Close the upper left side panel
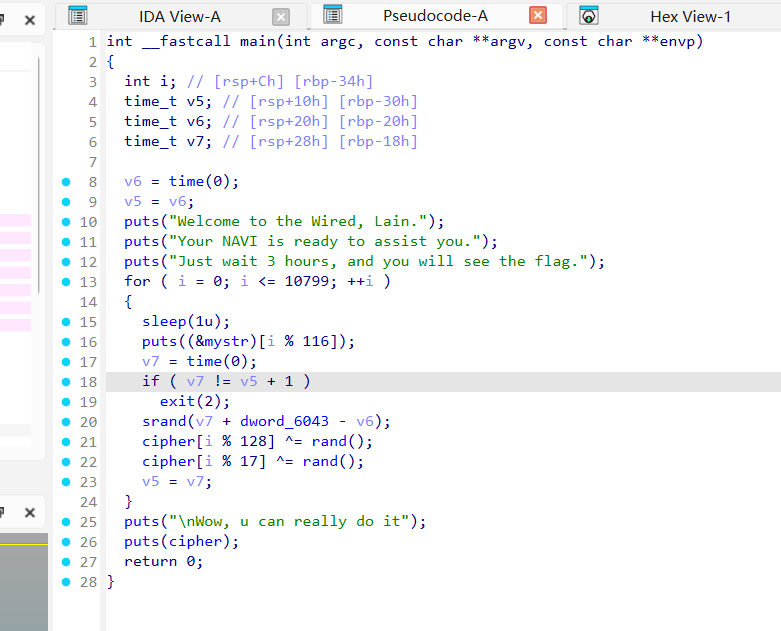This screenshot has width=781, height=631. [x=30, y=20]
